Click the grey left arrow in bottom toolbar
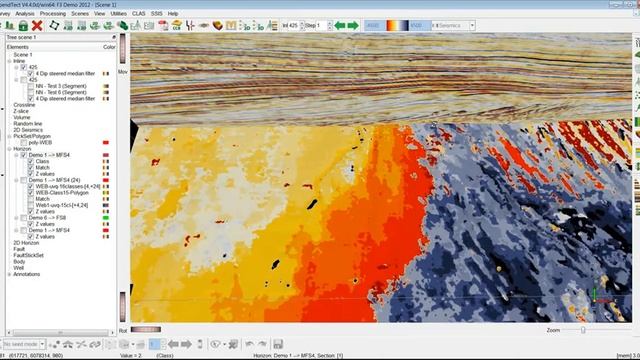 coord(173,344)
